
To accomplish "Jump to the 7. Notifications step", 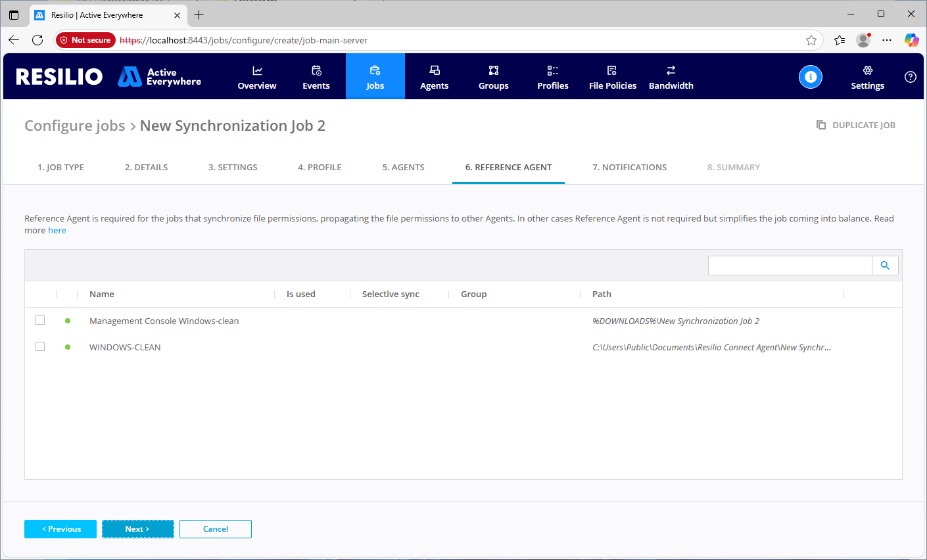I will tap(629, 168).
